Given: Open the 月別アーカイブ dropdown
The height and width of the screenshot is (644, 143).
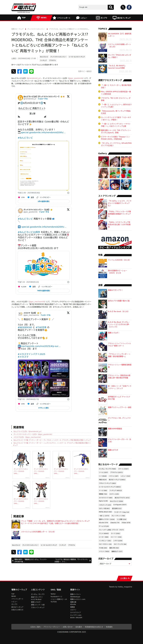Looking at the screenshot, I should (115, 564).
